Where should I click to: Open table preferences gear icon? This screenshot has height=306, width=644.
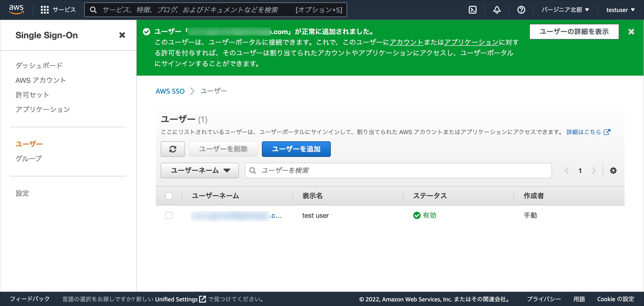(613, 170)
